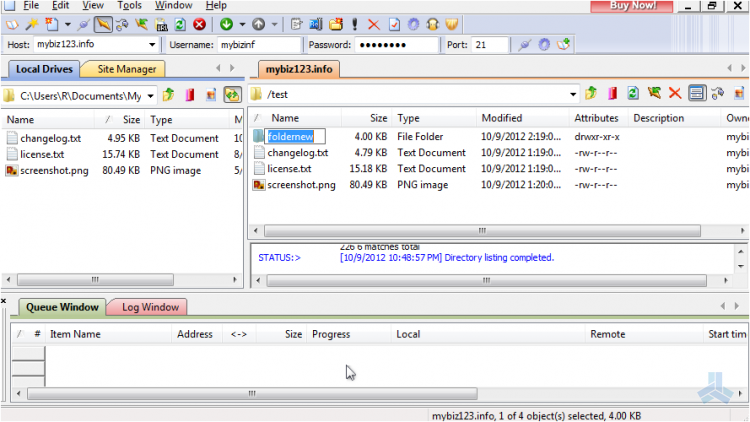
Task: Go up one folder in remote pane
Action: tap(591, 94)
